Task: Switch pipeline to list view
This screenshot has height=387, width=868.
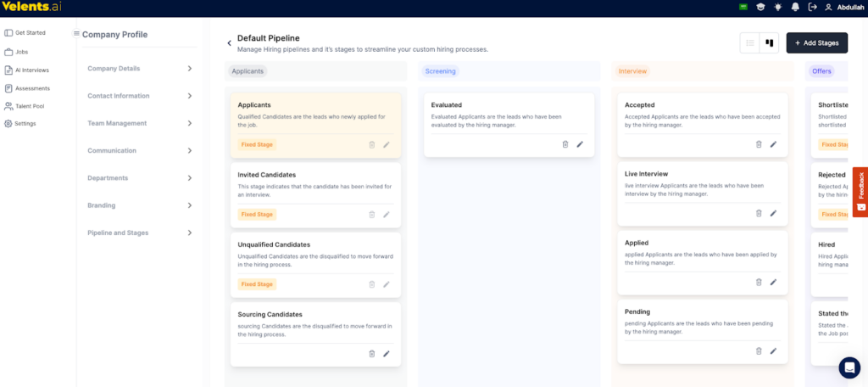Action: point(749,42)
